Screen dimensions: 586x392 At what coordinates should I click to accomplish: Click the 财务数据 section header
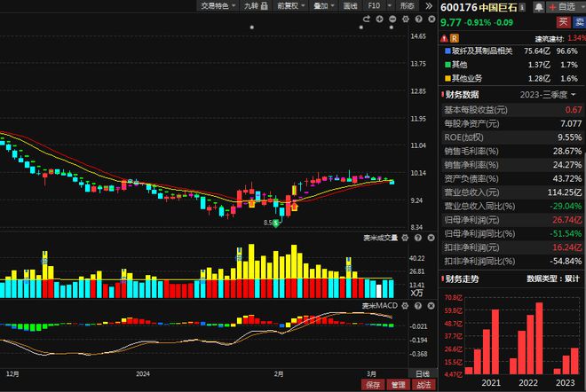coord(463,95)
